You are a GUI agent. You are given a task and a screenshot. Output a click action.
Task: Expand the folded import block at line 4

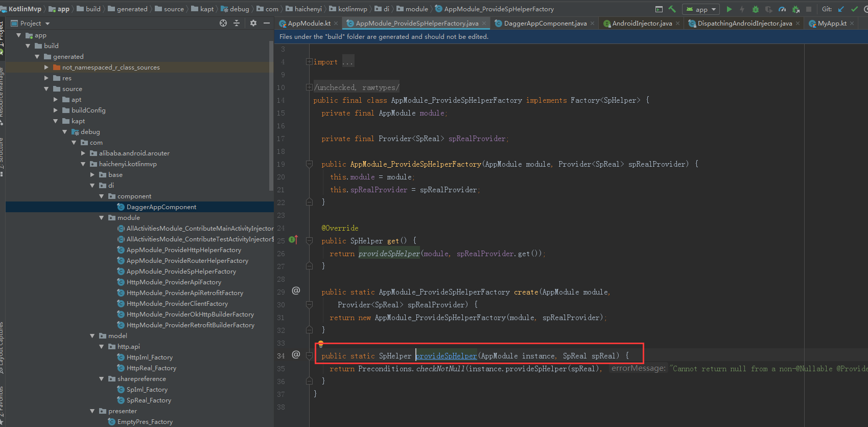click(309, 62)
